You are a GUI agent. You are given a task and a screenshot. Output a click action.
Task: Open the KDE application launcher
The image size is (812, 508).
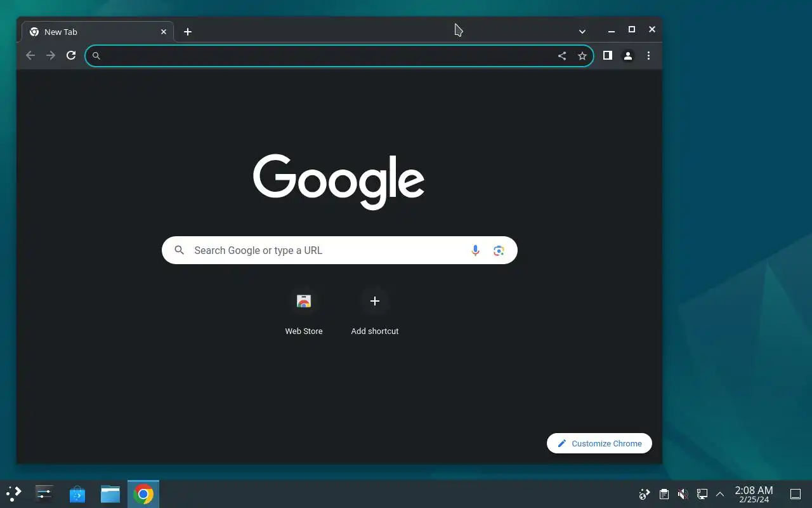click(14, 493)
